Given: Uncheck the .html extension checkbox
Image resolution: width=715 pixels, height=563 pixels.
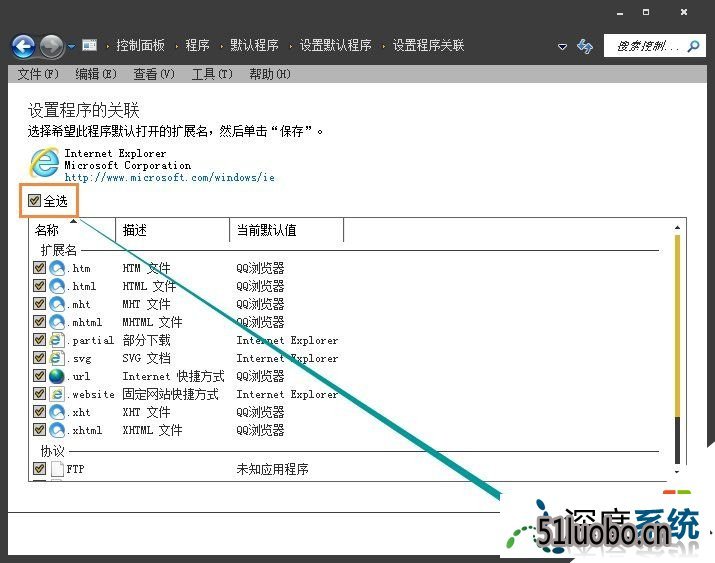Looking at the screenshot, I should (39, 285).
